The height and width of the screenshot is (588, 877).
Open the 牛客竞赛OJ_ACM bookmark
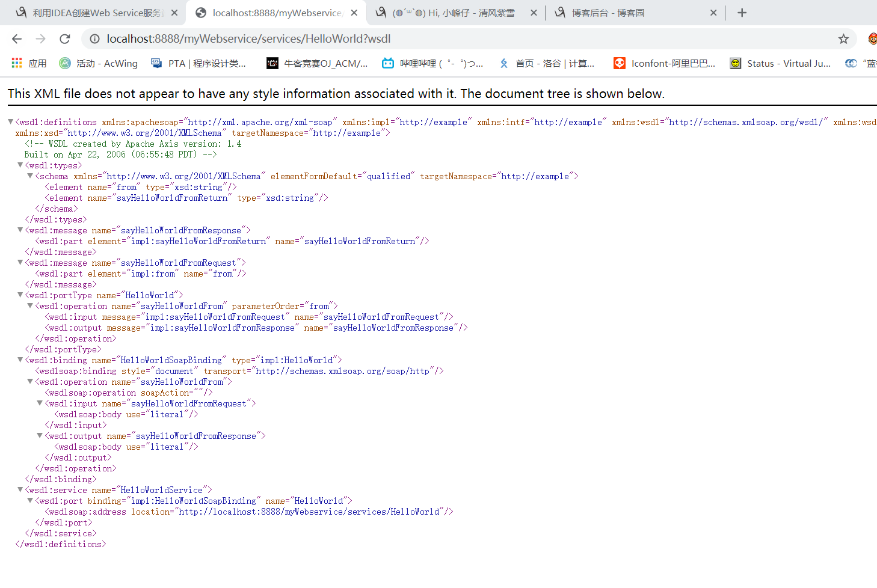point(318,63)
